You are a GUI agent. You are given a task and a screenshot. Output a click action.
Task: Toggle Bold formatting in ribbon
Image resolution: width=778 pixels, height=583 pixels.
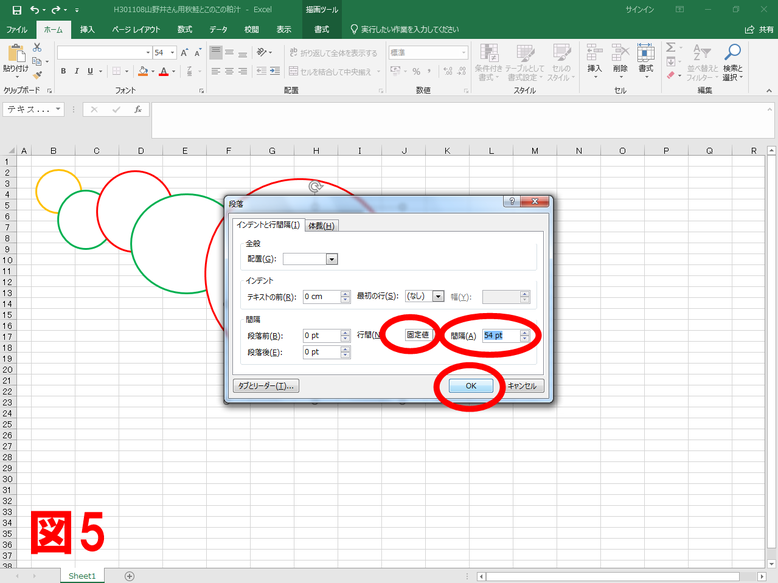coord(63,71)
